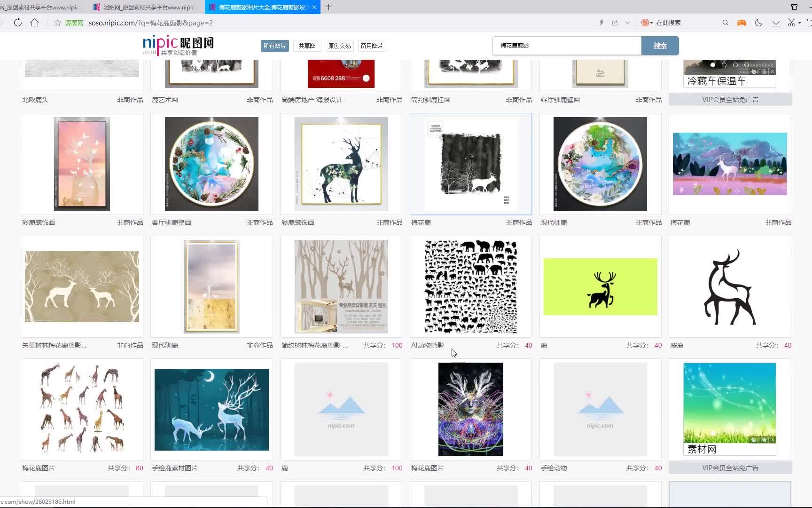Open the framed 现代驯鹿 thumbnail
Image resolution: width=812 pixels, height=508 pixels.
click(211, 286)
